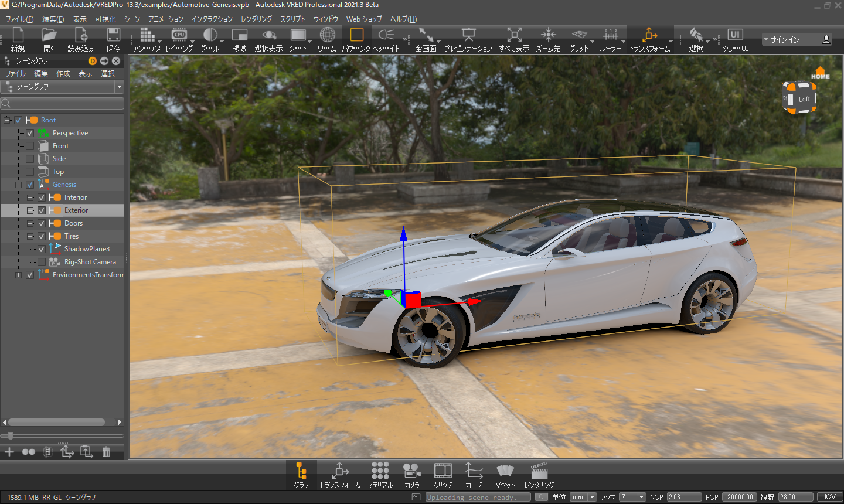This screenshot has width=844, height=504.
Task: Click すべて表示 show all icon
Action: pyautogui.click(x=514, y=39)
